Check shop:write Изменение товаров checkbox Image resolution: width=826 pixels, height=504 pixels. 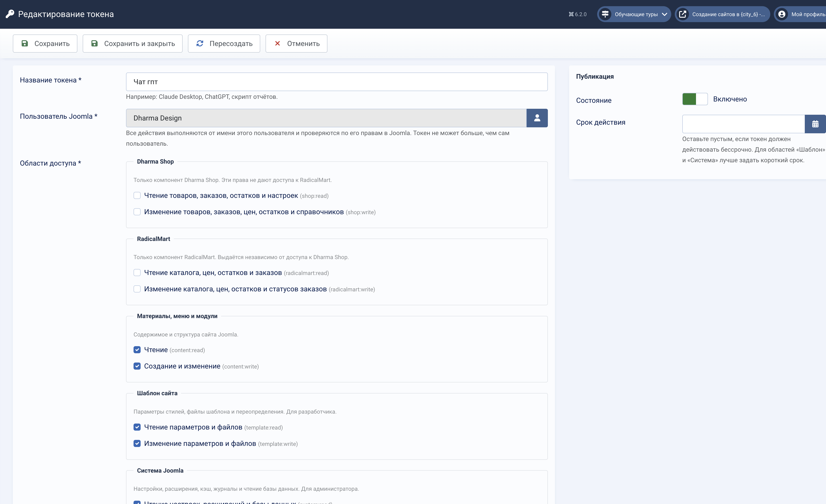[137, 212]
